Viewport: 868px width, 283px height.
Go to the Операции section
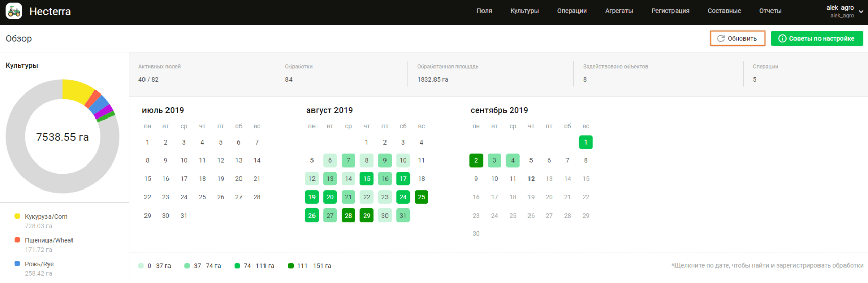click(571, 11)
